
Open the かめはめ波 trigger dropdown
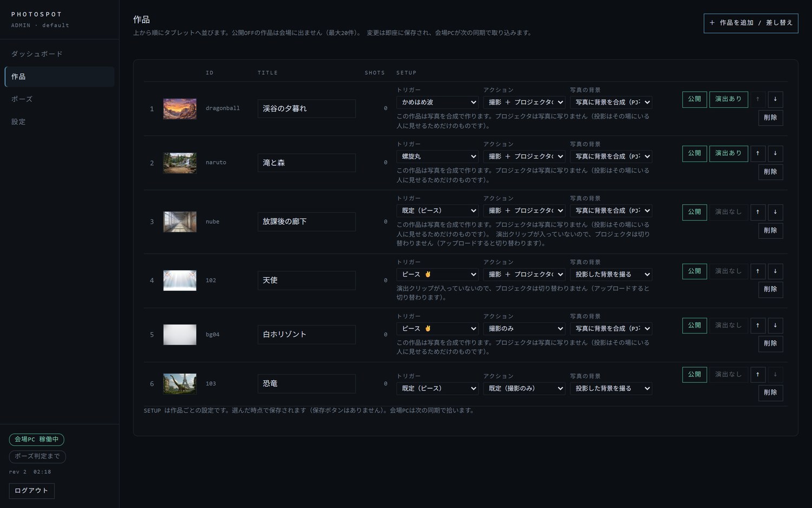coord(437,102)
